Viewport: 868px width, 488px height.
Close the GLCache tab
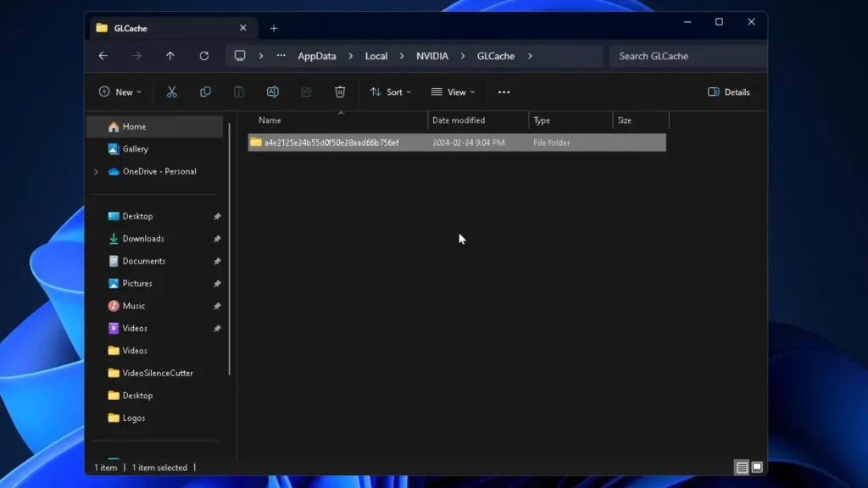tap(243, 28)
